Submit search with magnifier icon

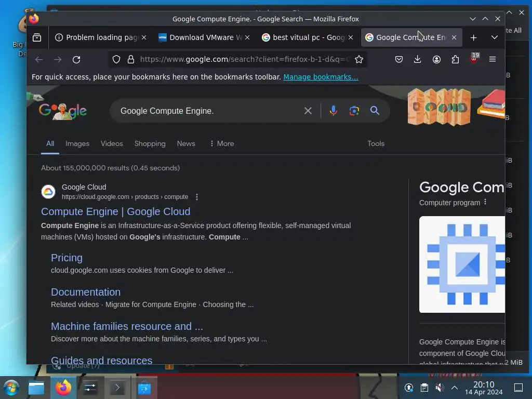(375, 111)
